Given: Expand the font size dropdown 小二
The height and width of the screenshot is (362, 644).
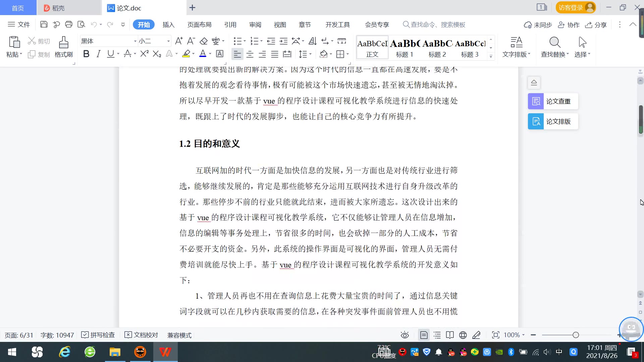Looking at the screenshot, I should point(168,41).
